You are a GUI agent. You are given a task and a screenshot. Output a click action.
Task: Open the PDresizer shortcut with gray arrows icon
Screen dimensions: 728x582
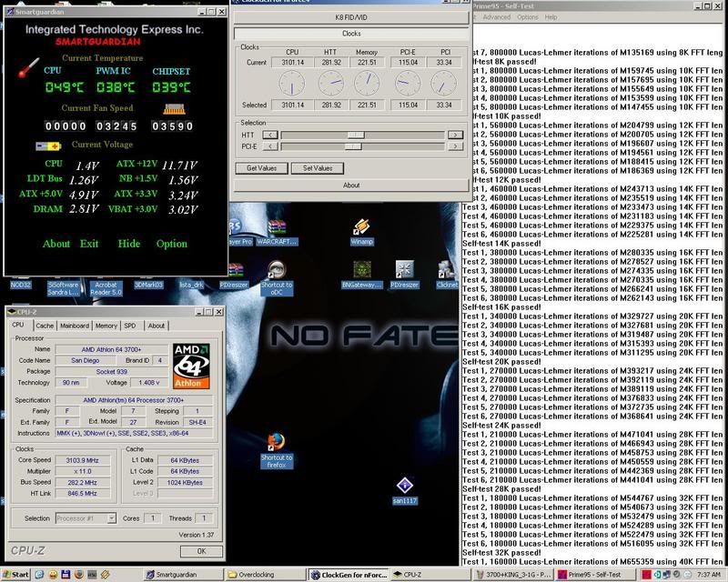[x=404, y=275]
